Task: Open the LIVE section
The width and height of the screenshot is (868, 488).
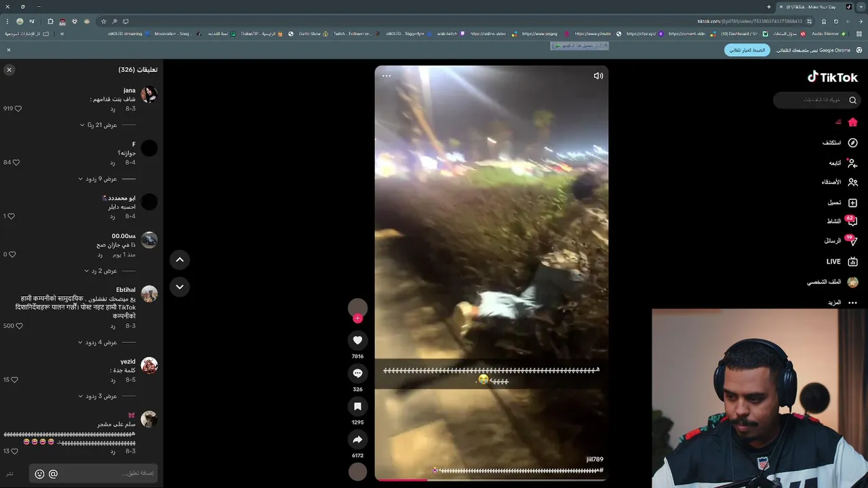Action: coord(842,262)
